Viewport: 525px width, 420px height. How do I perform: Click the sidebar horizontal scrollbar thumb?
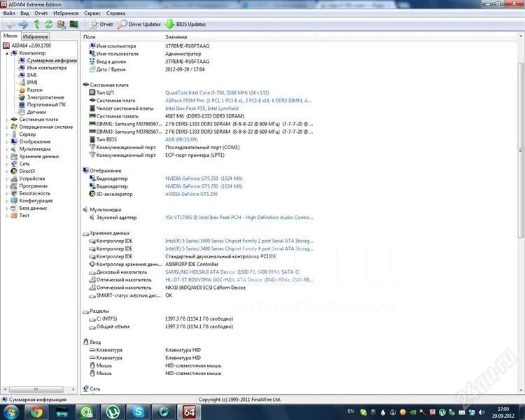pos(36,389)
